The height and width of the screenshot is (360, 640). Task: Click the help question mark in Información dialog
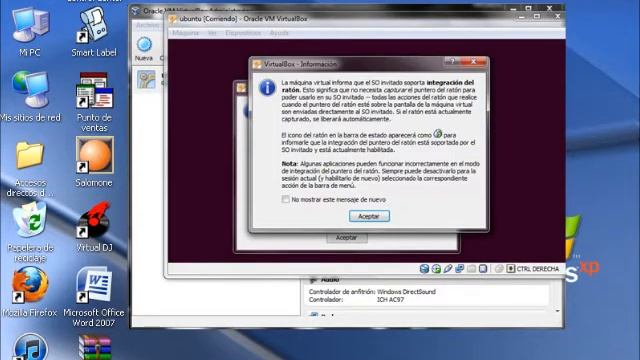pos(452,61)
